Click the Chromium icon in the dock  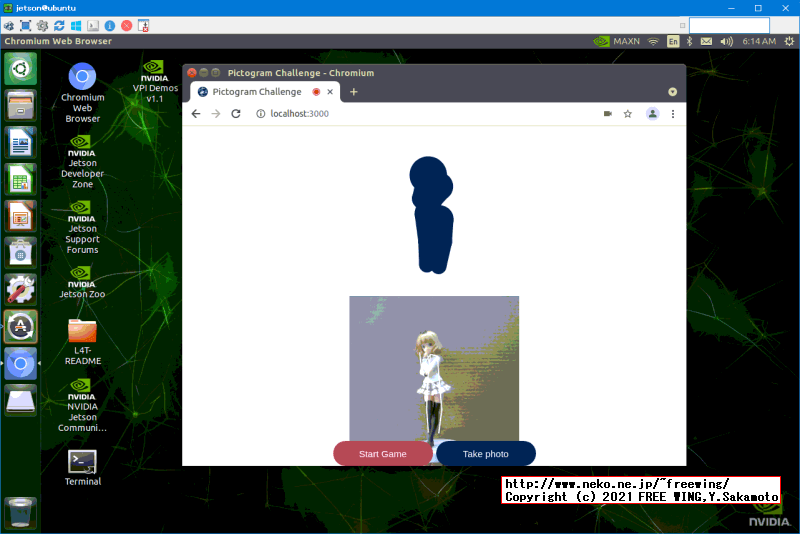pyautogui.click(x=20, y=364)
